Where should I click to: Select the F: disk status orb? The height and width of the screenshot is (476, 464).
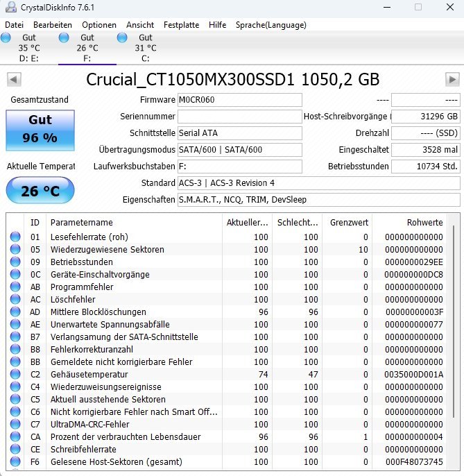(64, 37)
